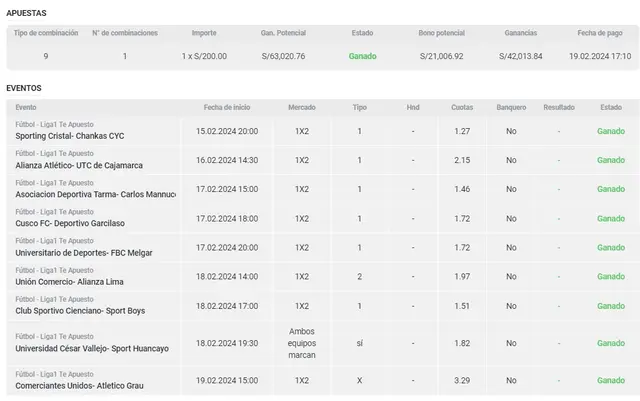640x401 pixels.
Task: Open Universitario de Deportes- FBC Melgar event
Action: (x=84, y=252)
